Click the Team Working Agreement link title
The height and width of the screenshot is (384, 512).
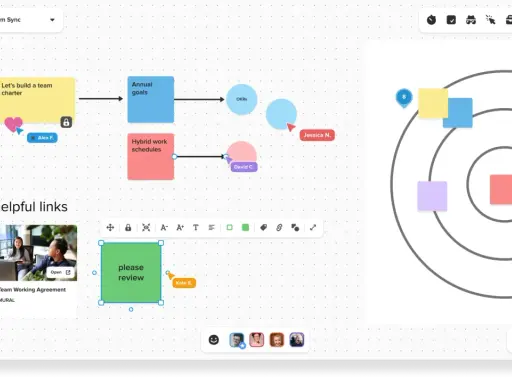32,290
